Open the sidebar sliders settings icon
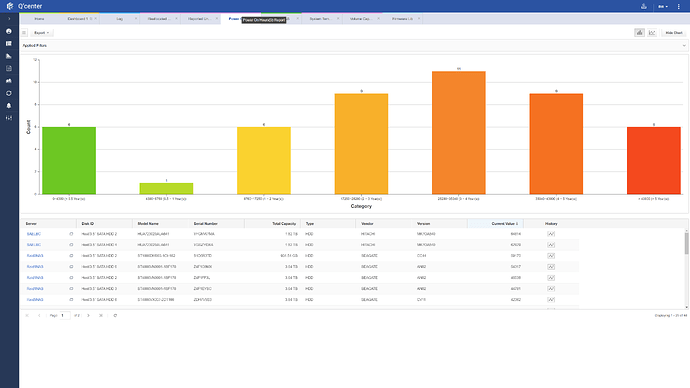 click(9, 118)
